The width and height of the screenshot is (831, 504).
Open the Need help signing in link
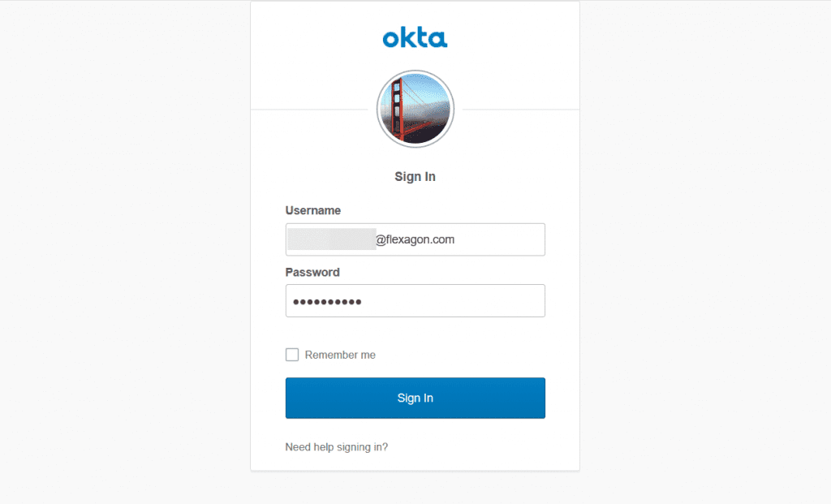[x=337, y=447]
